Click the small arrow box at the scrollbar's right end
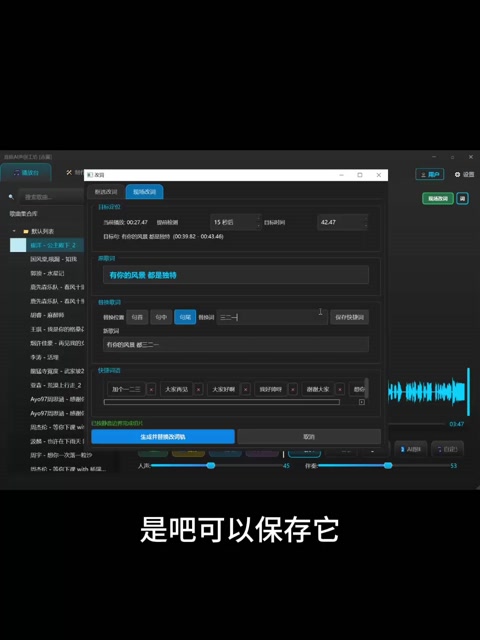The width and height of the screenshot is (480, 640). tap(362, 402)
